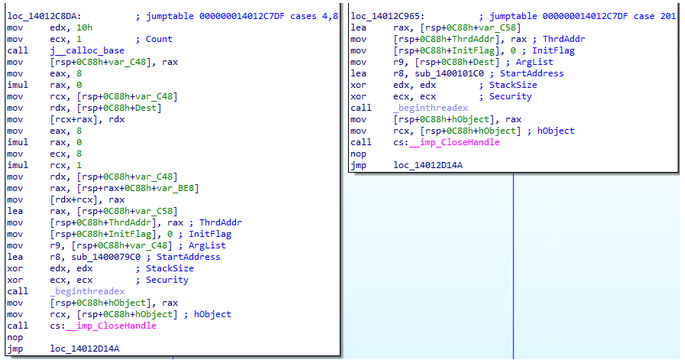The image size is (685, 361).
Task: Select 'mov rdx, [rsp+0C88h+Dest]' instruction
Action: (84, 108)
